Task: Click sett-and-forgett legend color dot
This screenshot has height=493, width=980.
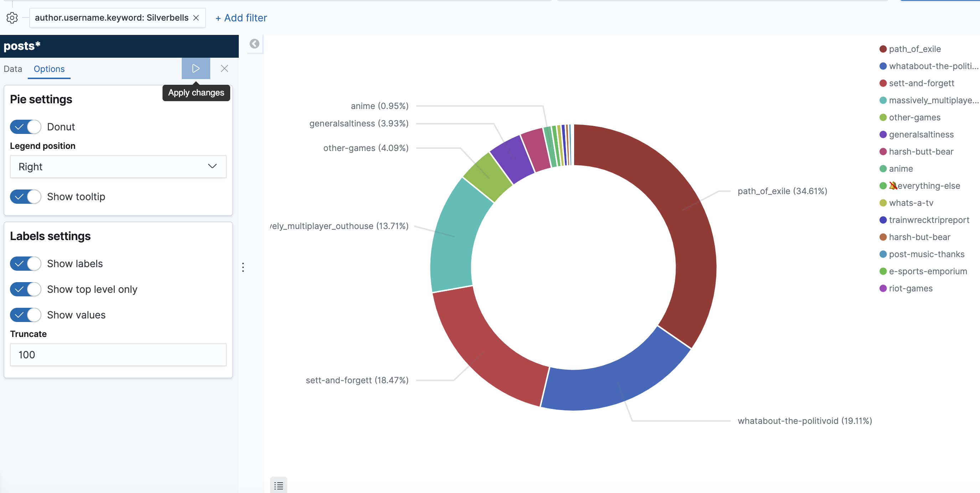Action: pos(883,83)
